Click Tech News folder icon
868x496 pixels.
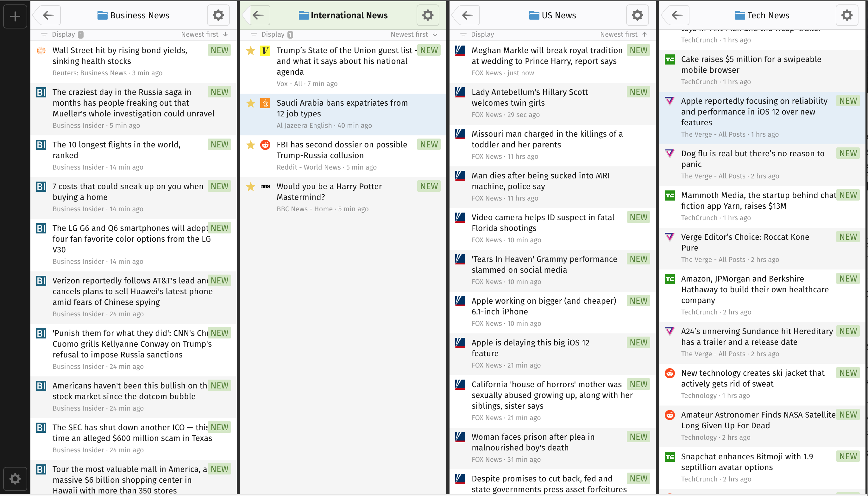pos(740,15)
